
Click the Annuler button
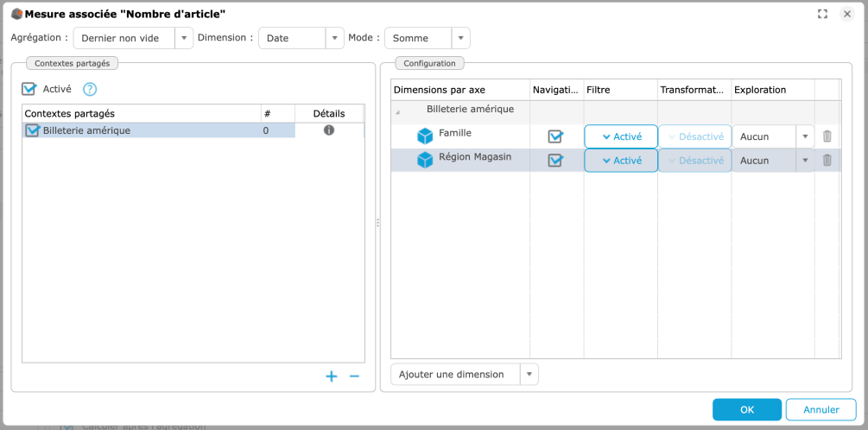(820, 409)
